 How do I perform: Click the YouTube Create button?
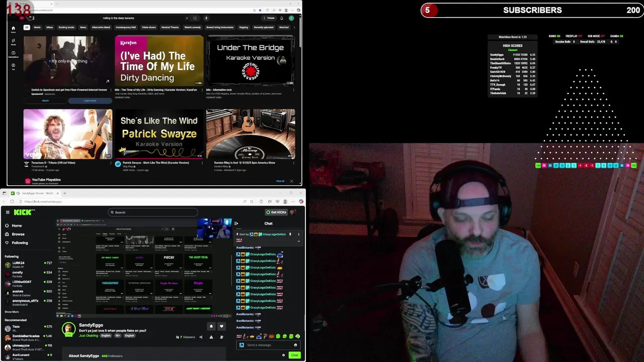(x=270, y=18)
